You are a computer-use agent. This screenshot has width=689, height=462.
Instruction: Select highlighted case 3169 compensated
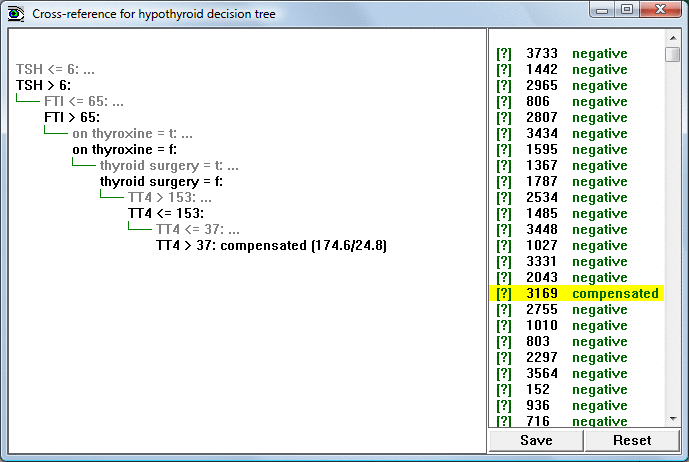click(x=577, y=293)
